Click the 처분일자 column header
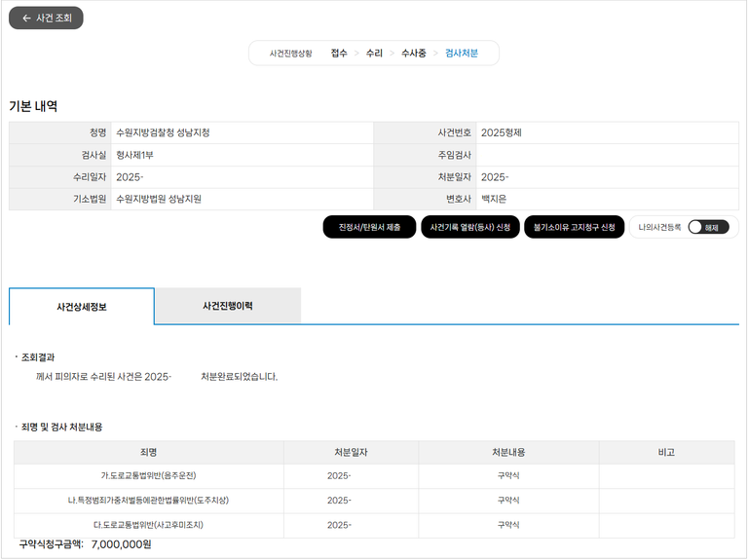This screenshot has height=560, width=748. pyautogui.click(x=351, y=452)
